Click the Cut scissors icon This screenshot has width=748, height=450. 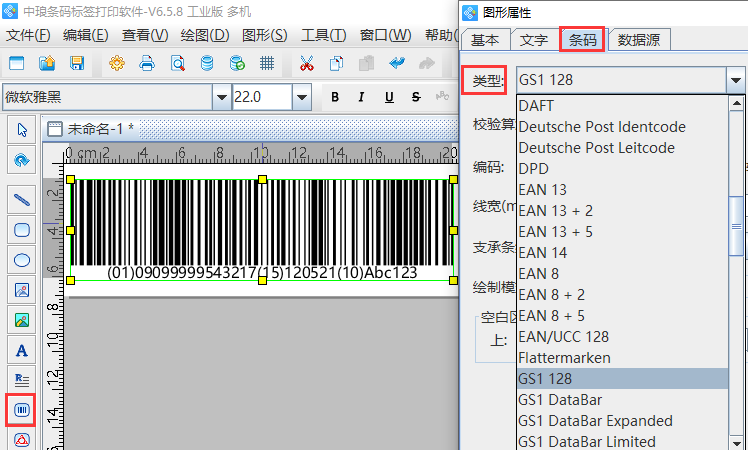(307, 63)
